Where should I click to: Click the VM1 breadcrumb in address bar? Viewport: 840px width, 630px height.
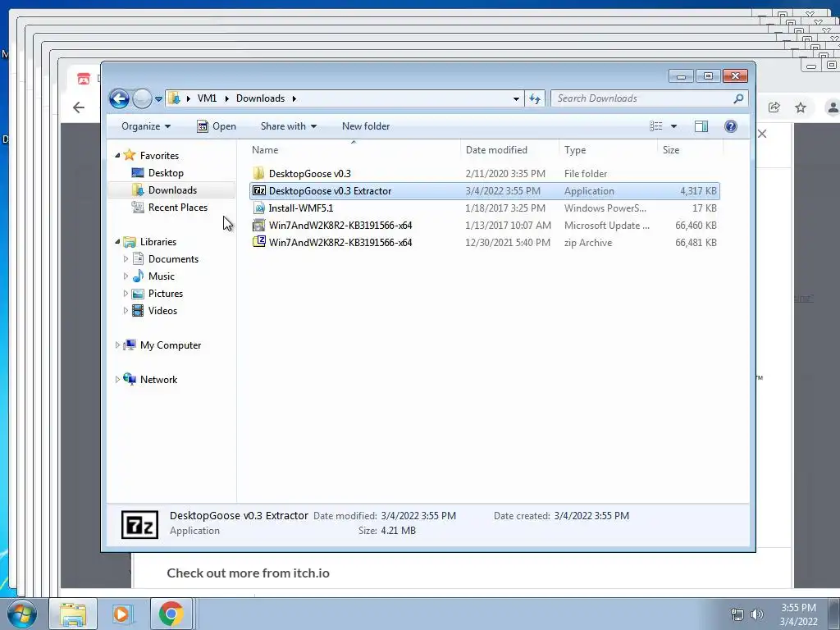(207, 98)
